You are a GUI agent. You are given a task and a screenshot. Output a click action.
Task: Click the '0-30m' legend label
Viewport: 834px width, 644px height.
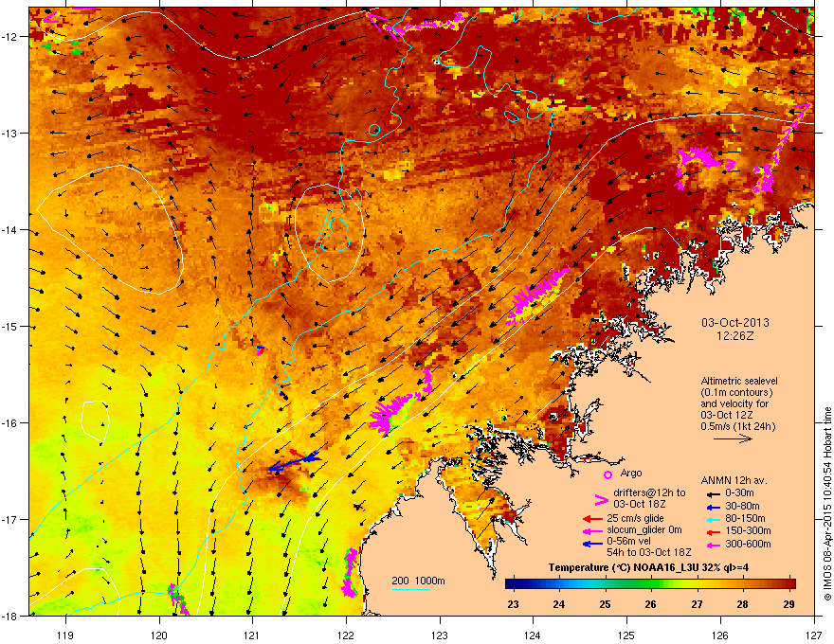pos(739,492)
